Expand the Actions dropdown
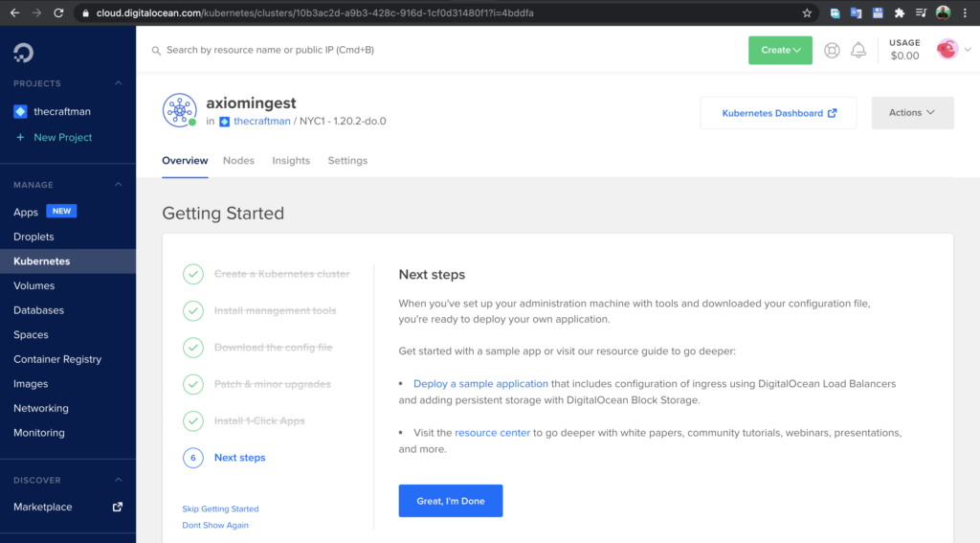Screen dimensions: 980x543 912,113
